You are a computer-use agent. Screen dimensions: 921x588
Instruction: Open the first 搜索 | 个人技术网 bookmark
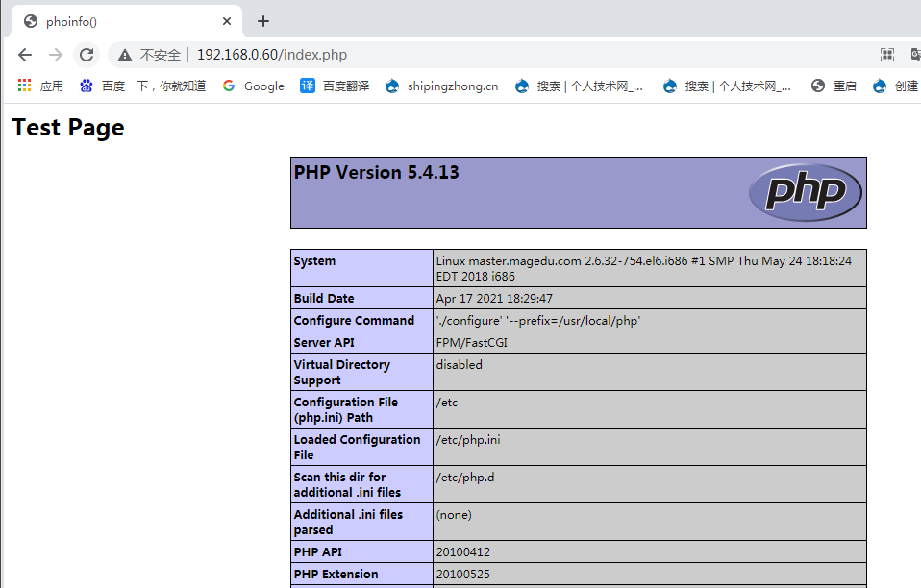pyautogui.click(x=579, y=86)
